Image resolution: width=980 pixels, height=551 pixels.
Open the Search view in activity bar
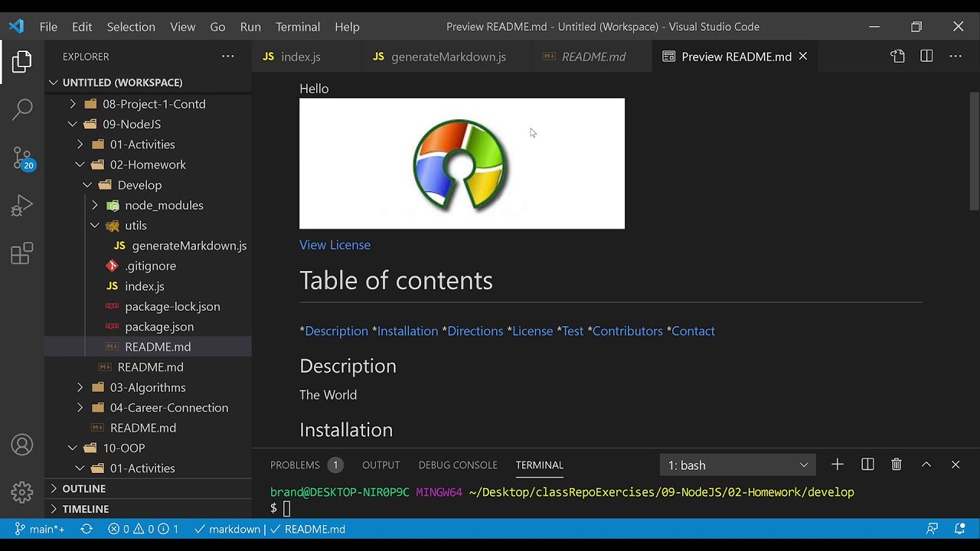click(22, 109)
